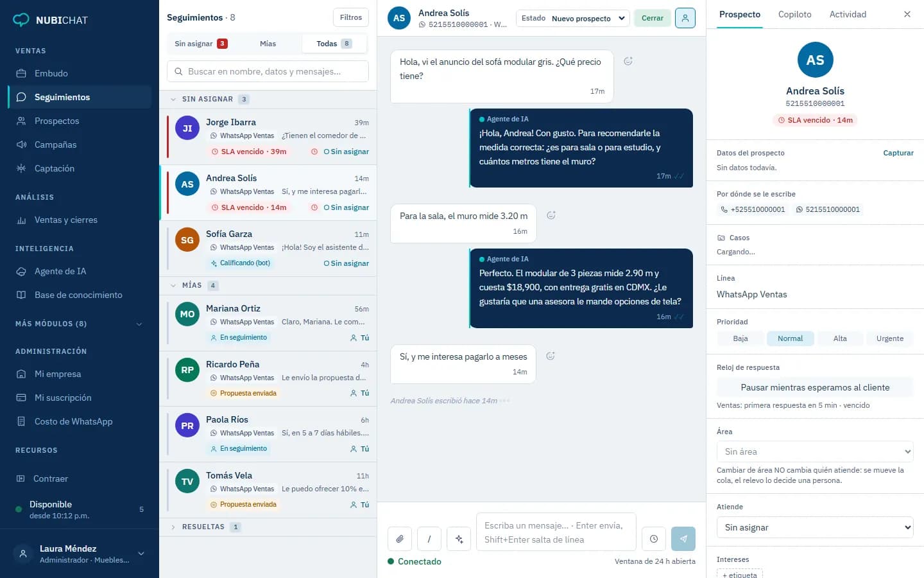The width and height of the screenshot is (924, 578).
Task: Expand the RESUELTAS group
Action: point(268,527)
